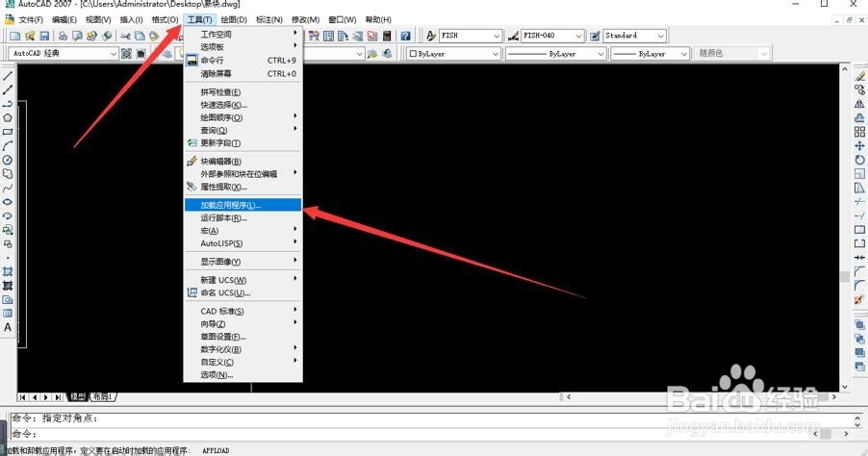The image size is (868, 456).
Task: Click vertical scrollbar up arrow
Action: click(845, 69)
